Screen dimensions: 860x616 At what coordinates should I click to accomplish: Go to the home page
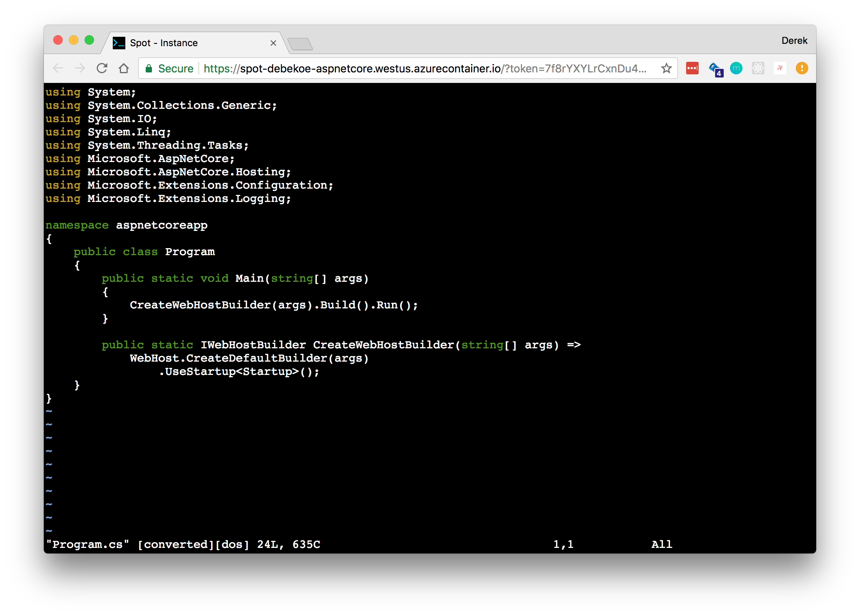coord(124,68)
